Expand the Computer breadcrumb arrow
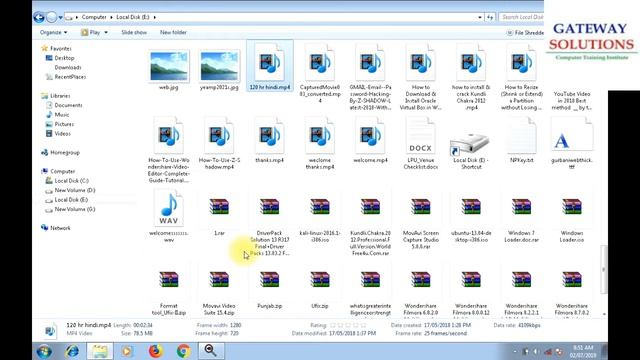Screen dimensions: 640x360 (x=110, y=17)
